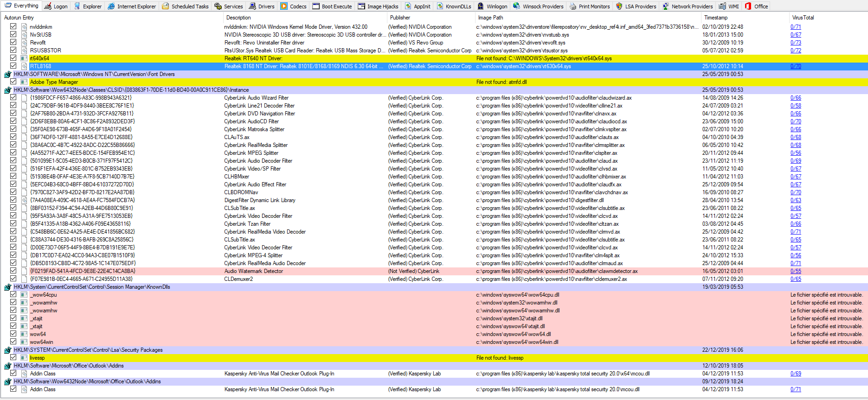868x400 pixels.
Task: Open the Logon tab
Action: click(56, 6)
